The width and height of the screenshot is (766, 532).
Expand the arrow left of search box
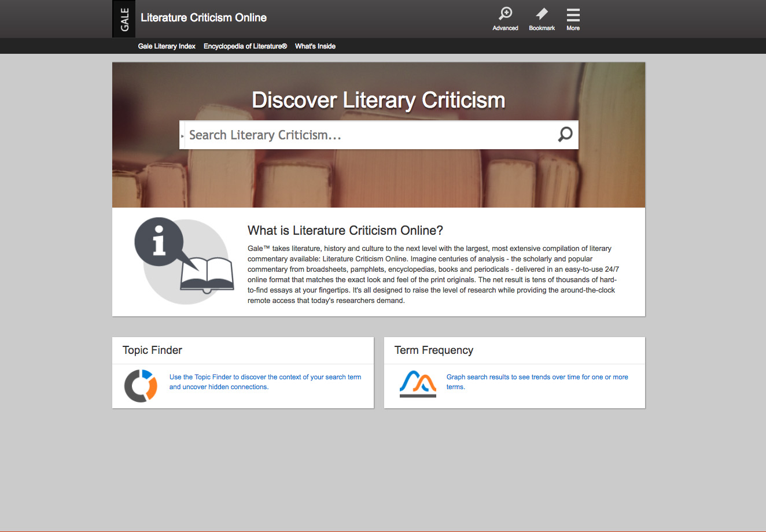(182, 136)
